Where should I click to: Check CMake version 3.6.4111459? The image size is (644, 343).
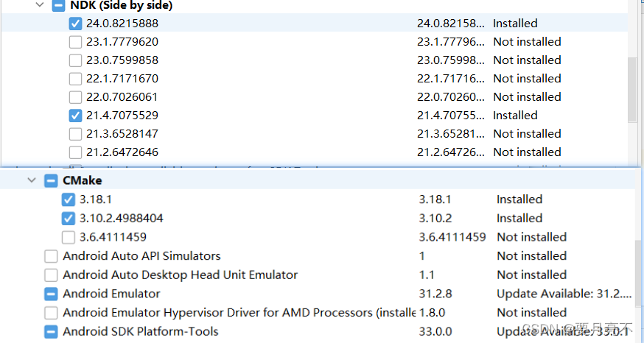click(x=69, y=238)
